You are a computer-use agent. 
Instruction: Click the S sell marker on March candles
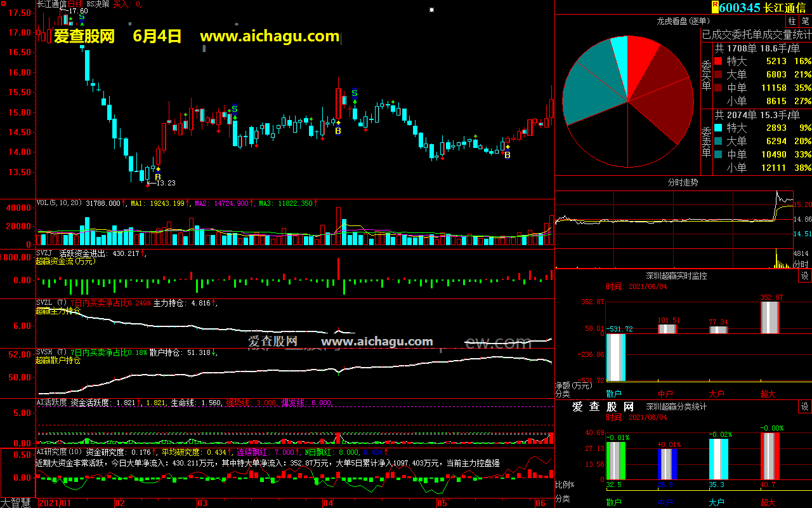tap(235, 109)
